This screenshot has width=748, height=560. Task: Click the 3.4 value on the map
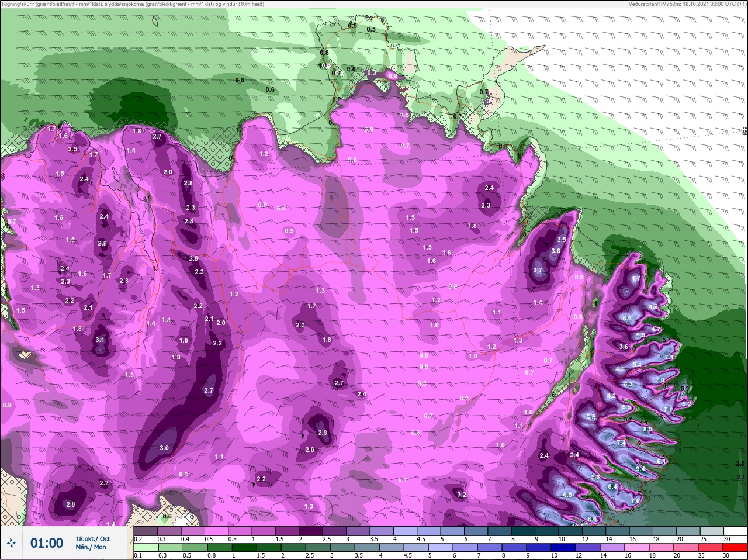pos(574,455)
